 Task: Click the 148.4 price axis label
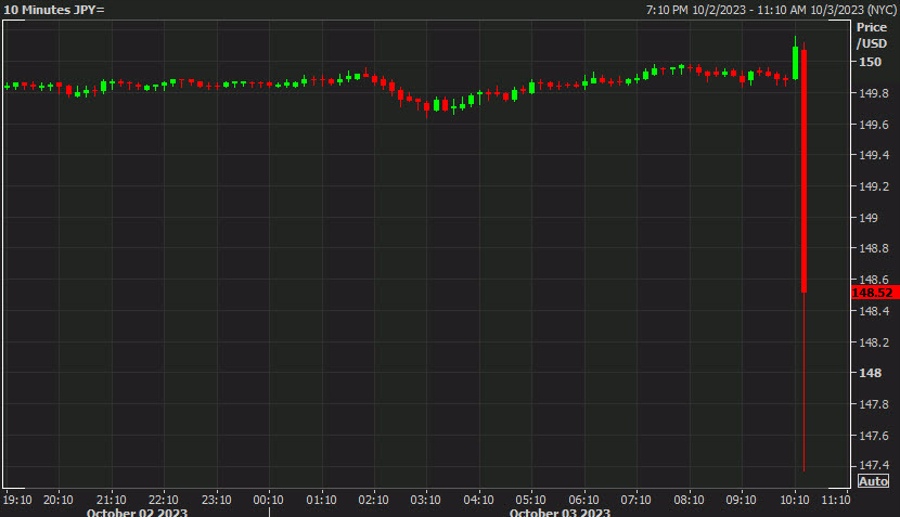tap(873, 311)
